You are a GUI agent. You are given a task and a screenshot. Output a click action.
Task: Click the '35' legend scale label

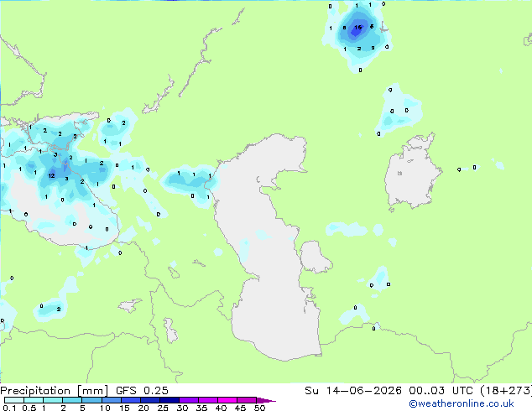click(x=201, y=408)
